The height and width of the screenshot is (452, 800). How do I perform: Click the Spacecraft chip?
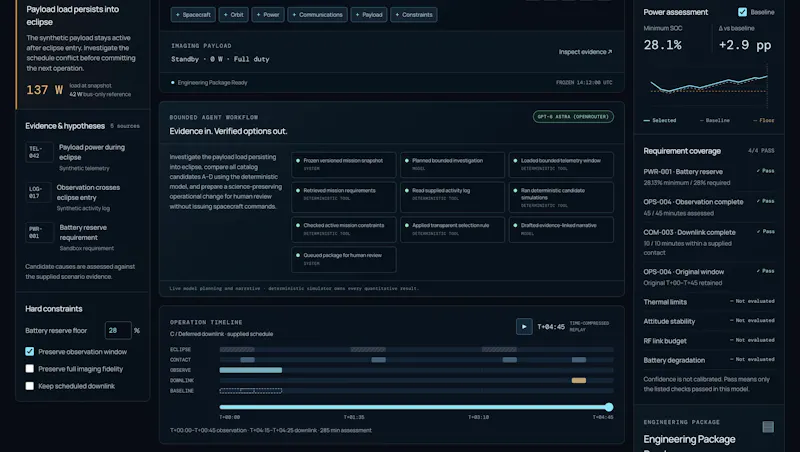[193, 15]
